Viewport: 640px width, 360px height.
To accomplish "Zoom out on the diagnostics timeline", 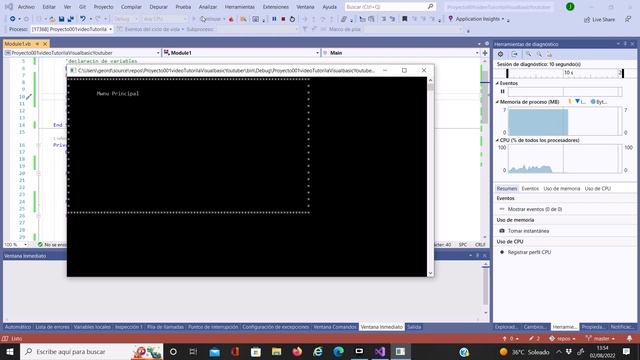I will (x=539, y=54).
